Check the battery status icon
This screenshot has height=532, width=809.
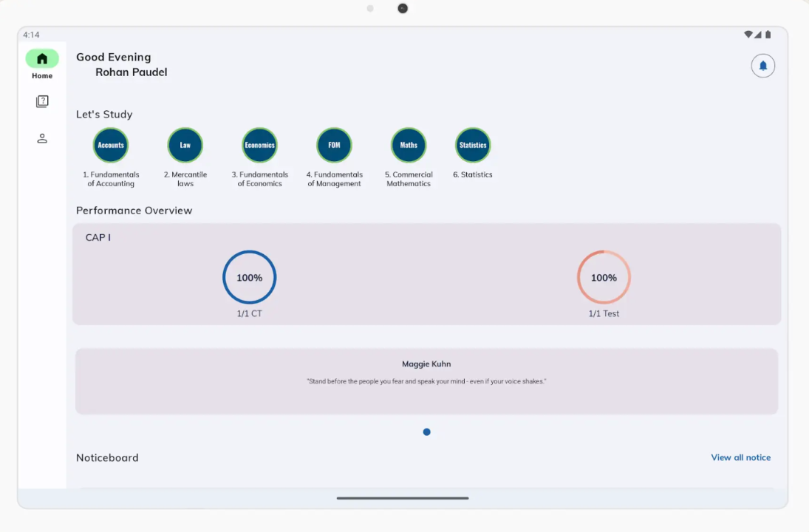point(768,35)
